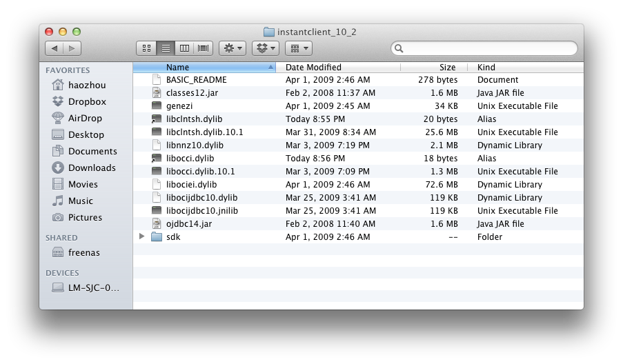Image resolution: width=623 pixels, height=364 pixels.
Task: Select the sdk folder icon
Action: click(157, 237)
